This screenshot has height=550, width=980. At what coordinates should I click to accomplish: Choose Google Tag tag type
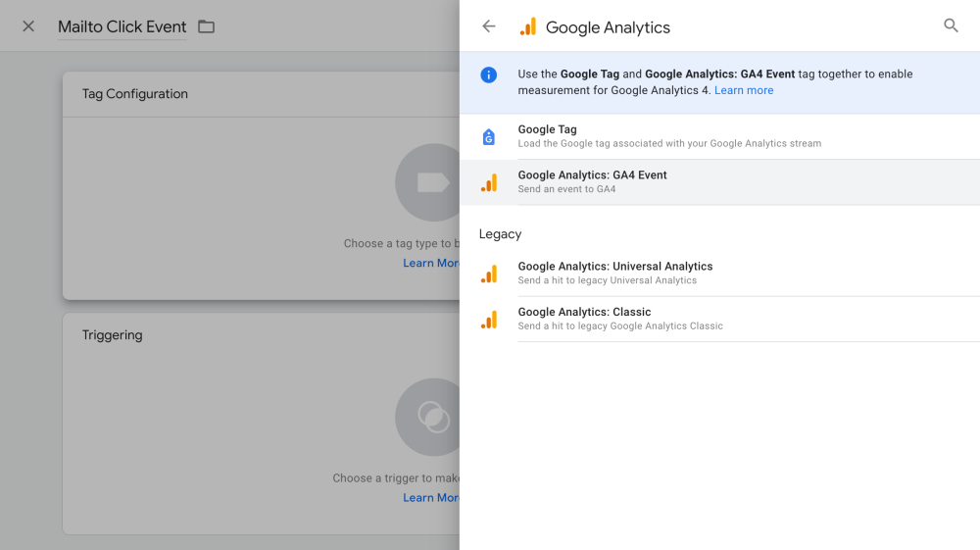point(719,136)
